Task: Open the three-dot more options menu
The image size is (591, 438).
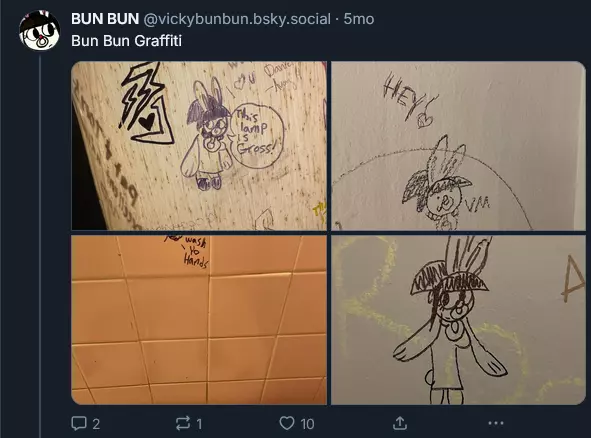Action: click(x=496, y=423)
